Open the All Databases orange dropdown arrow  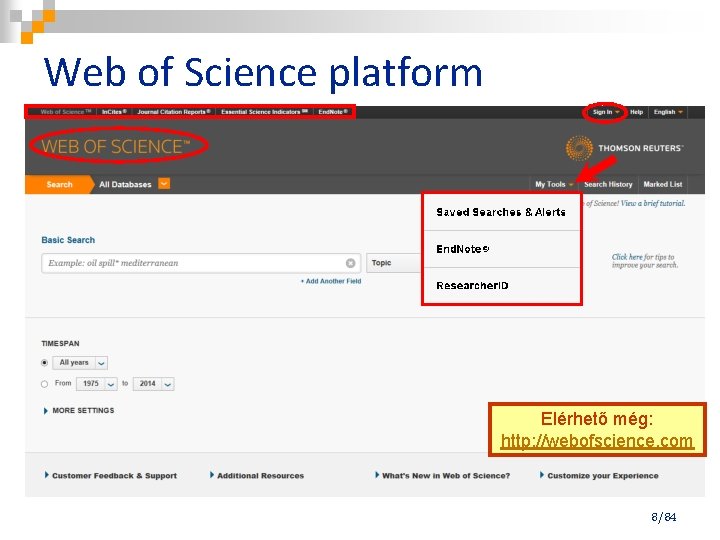[164, 184]
